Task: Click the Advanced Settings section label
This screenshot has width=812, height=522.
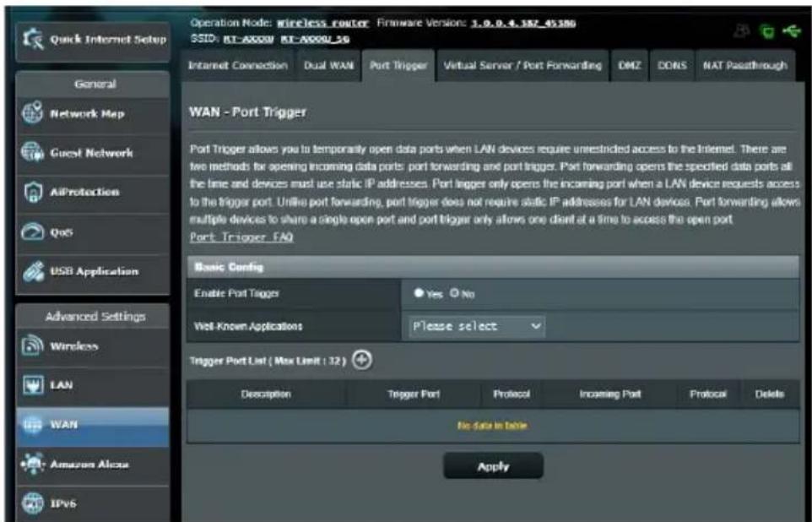Action: (95, 317)
